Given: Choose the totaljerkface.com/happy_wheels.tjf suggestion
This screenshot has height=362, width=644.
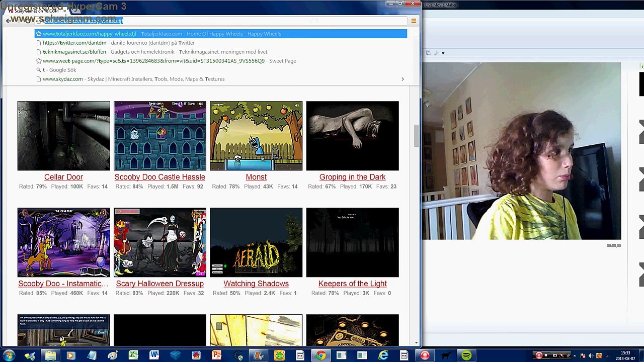Looking at the screenshot, I should point(220,34).
